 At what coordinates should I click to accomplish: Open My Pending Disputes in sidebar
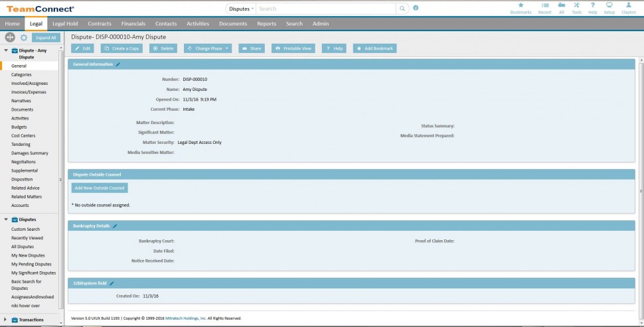(x=31, y=264)
